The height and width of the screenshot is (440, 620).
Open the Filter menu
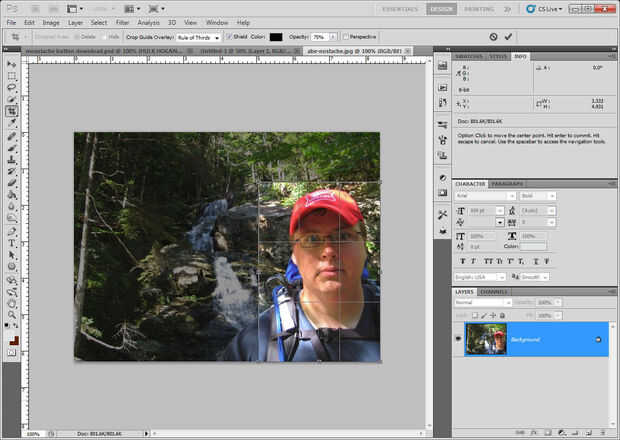click(x=123, y=23)
